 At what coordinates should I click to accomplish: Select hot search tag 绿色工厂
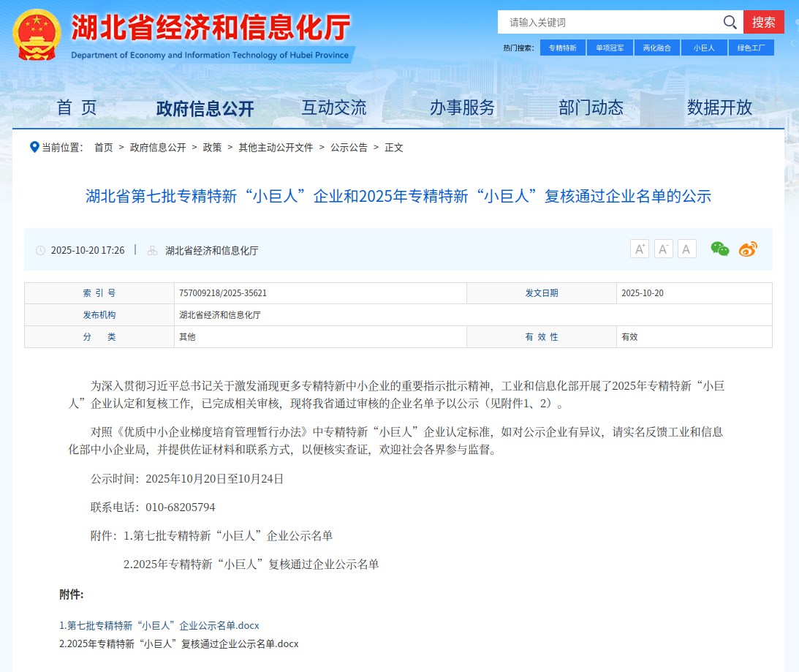pyautogui.click(x=751, y=48)
